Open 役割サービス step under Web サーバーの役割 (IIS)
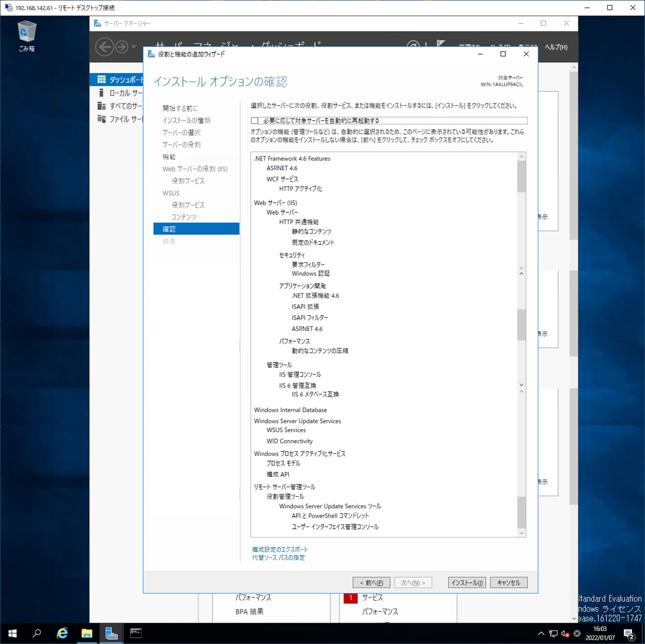The width and height of the screenshot is (645, 644). pos(188,181)
